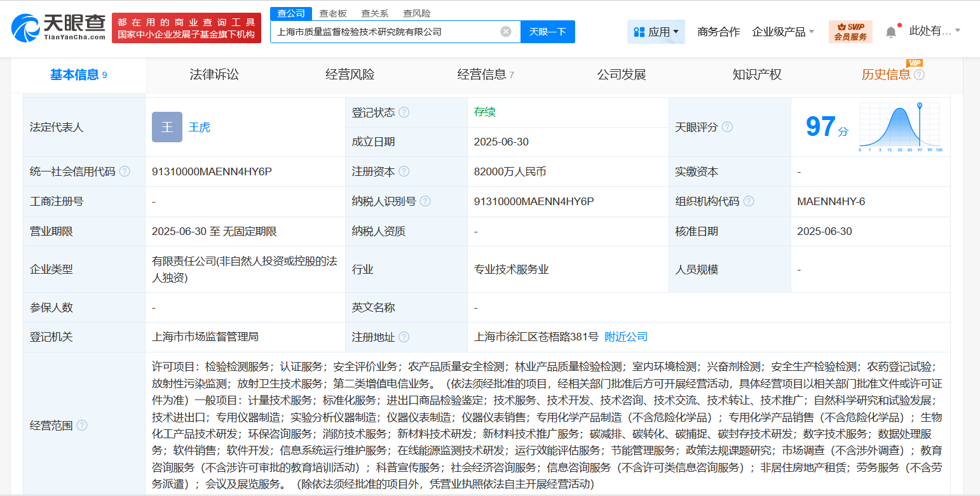Screen dimensions: 980x496
Task: Open the 企业级产品 dropdown
Action: click(783, 32)
